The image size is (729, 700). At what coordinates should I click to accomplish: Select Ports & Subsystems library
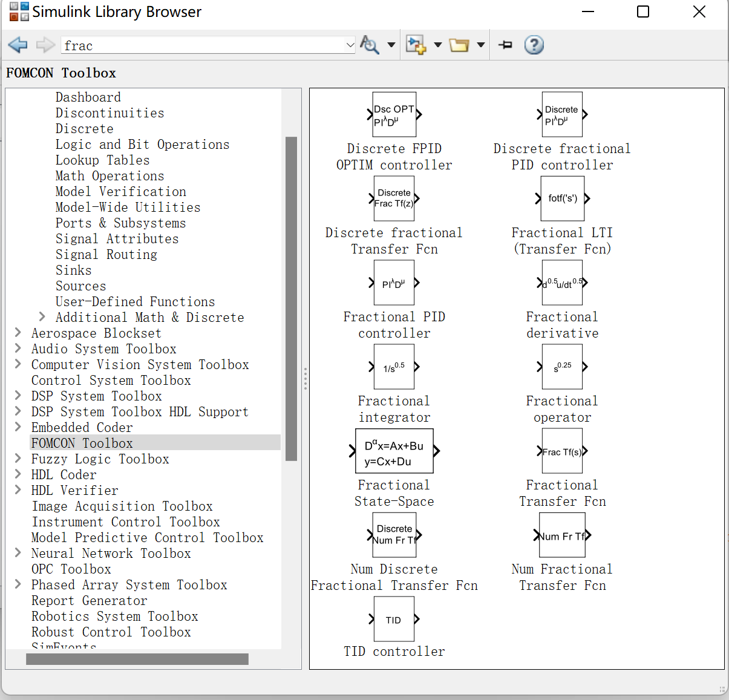[121, 223]
